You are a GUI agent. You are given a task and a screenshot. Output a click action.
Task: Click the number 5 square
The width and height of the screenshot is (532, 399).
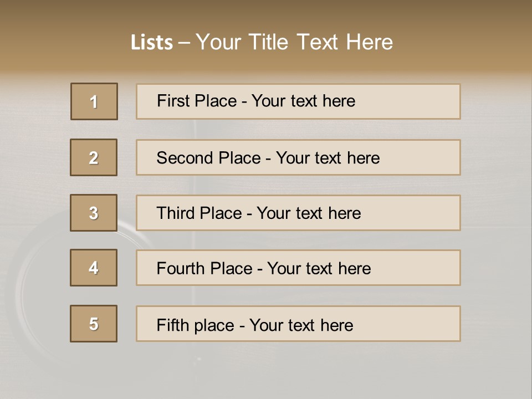click(x=94, y=324)
